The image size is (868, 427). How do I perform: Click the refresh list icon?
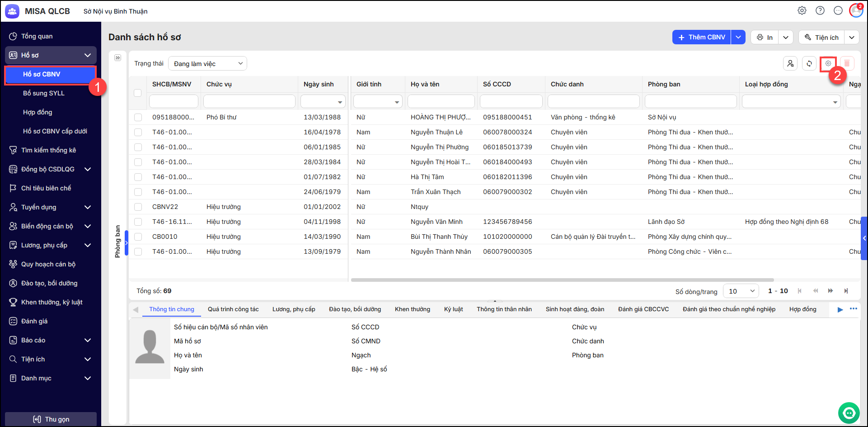click(809, 64)
